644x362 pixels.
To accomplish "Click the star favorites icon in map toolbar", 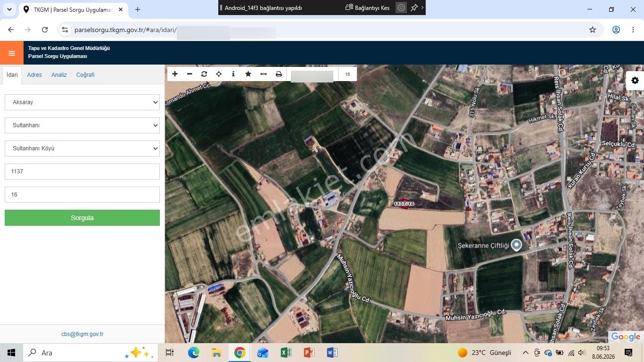I will coord(248,74).
